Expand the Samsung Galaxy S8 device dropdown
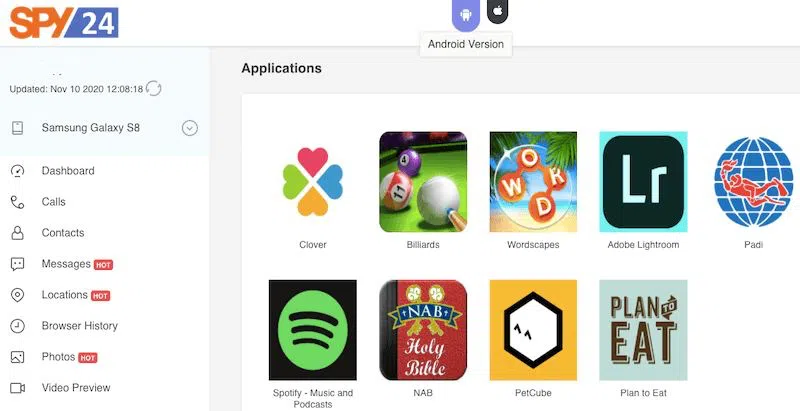800x411 pixels. click(190, 127)
